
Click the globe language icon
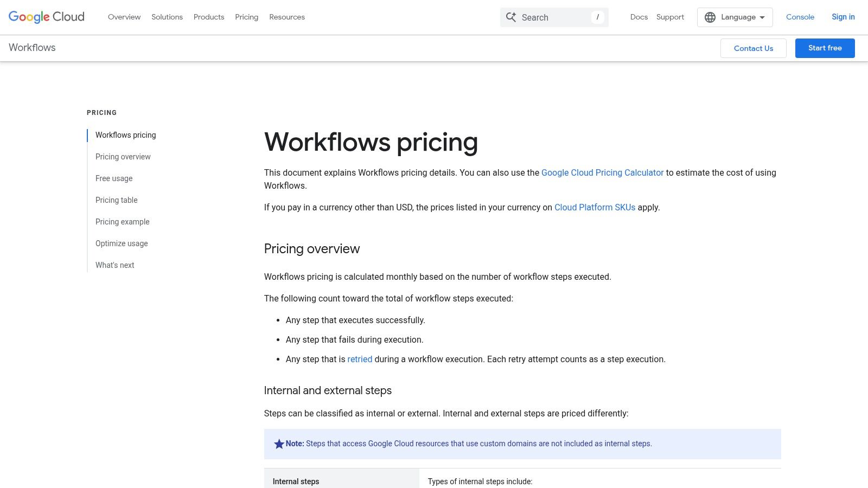710,17
